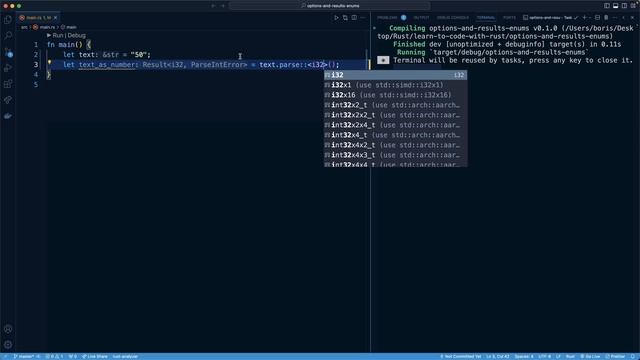
Task: Select int32x4x3_t completion suggestion
Action: (x=395, y=155)
